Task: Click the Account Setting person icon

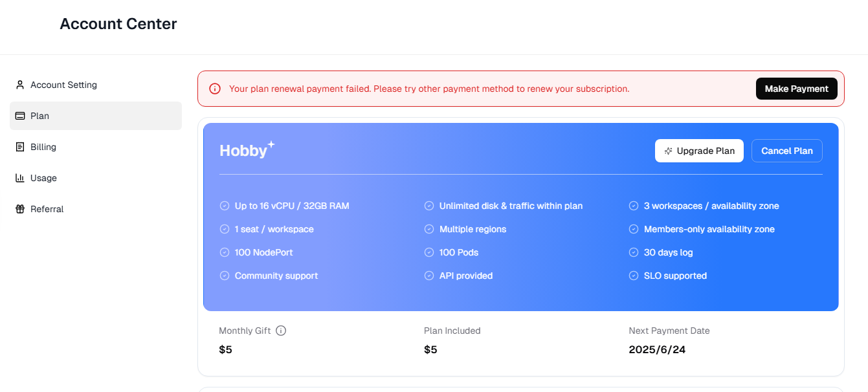Action: tap(20, 85)
